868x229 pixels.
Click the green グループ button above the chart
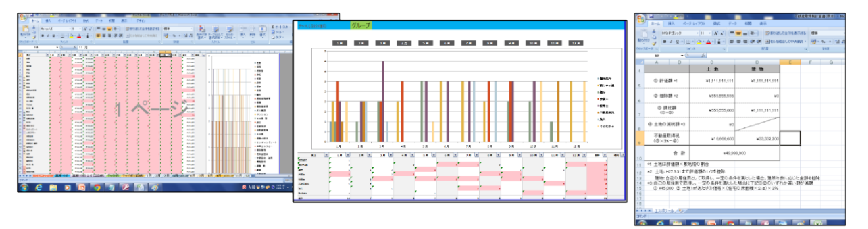coord(361,25)
